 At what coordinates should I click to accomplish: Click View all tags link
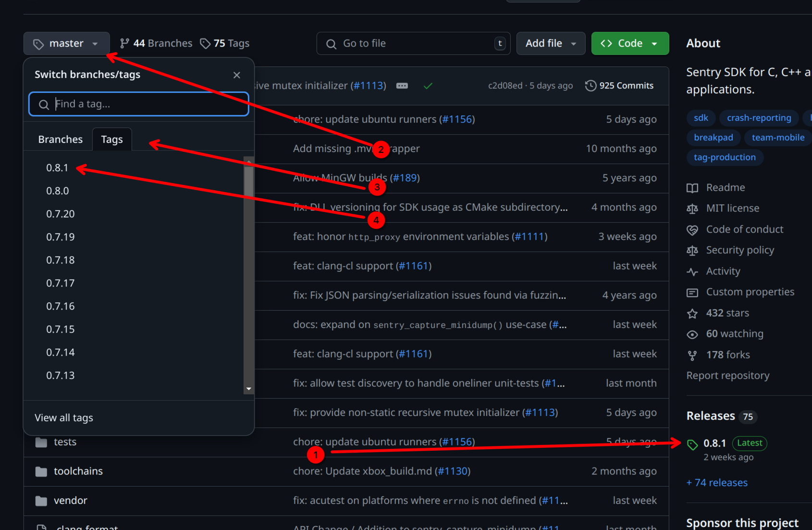(x=64, y=418)
